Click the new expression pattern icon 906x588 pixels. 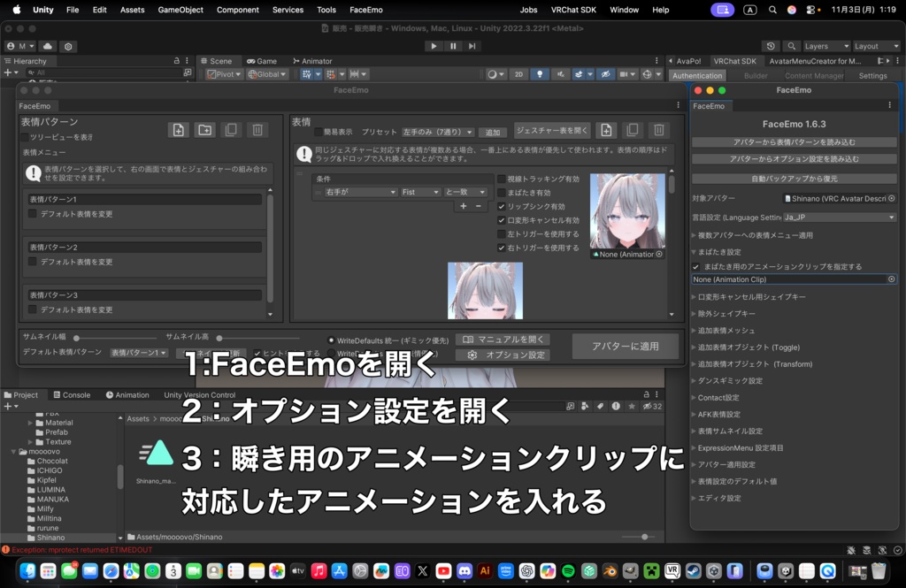179,129
